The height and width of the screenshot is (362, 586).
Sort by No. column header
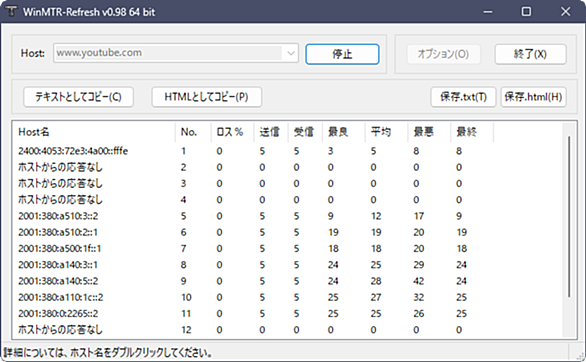(x=193, y=132)
